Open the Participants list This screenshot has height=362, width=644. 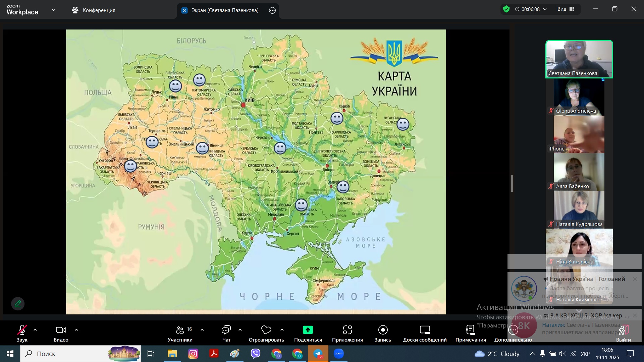coord(180,330)
